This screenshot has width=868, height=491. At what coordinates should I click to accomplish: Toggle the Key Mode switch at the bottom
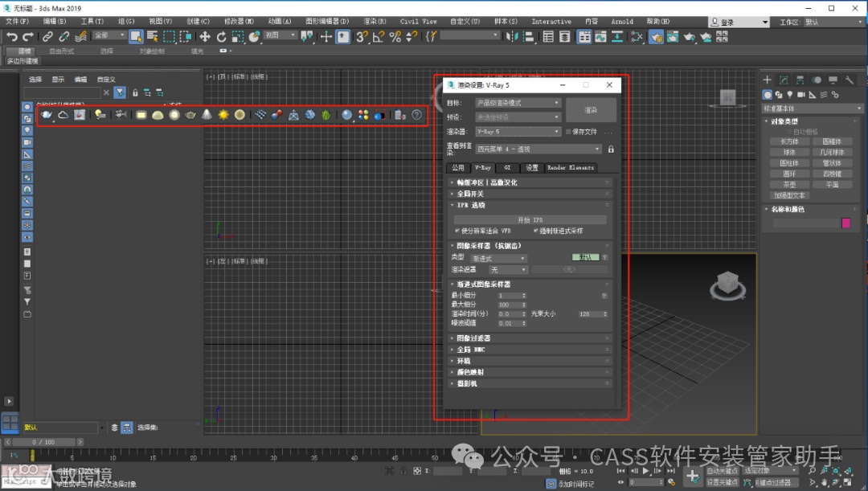pos(620,482)
